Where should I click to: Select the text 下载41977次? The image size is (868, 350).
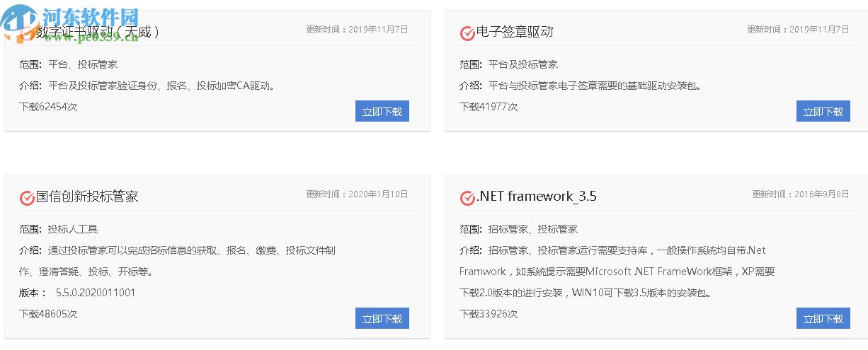tap(489, 106)
